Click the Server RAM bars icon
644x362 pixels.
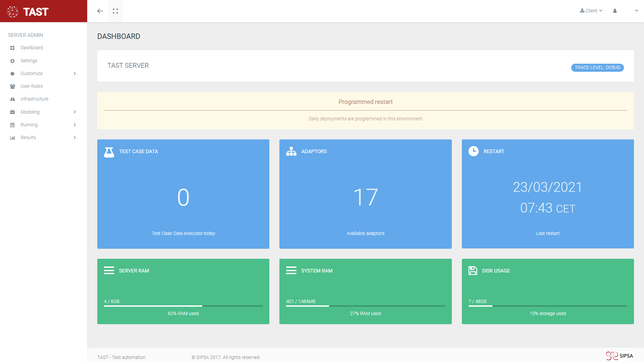click(109, 270)
